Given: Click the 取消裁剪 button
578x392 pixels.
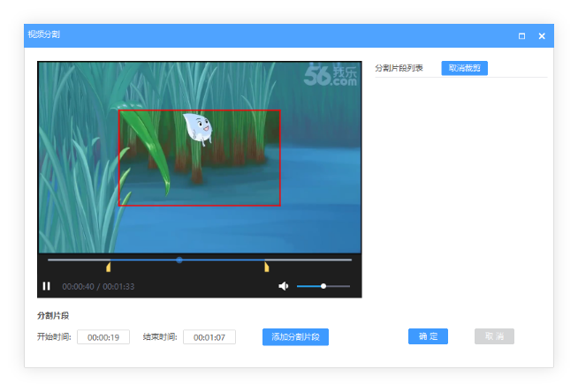Looking at the screenshot, I should (x=465, y=68).
